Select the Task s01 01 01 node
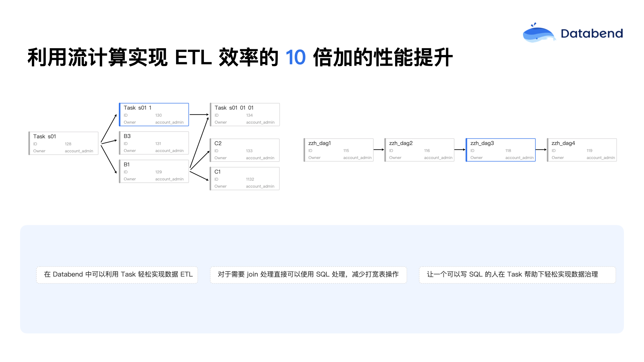The height and width of the screenshot is (362, 644). (x=245, y=115)
